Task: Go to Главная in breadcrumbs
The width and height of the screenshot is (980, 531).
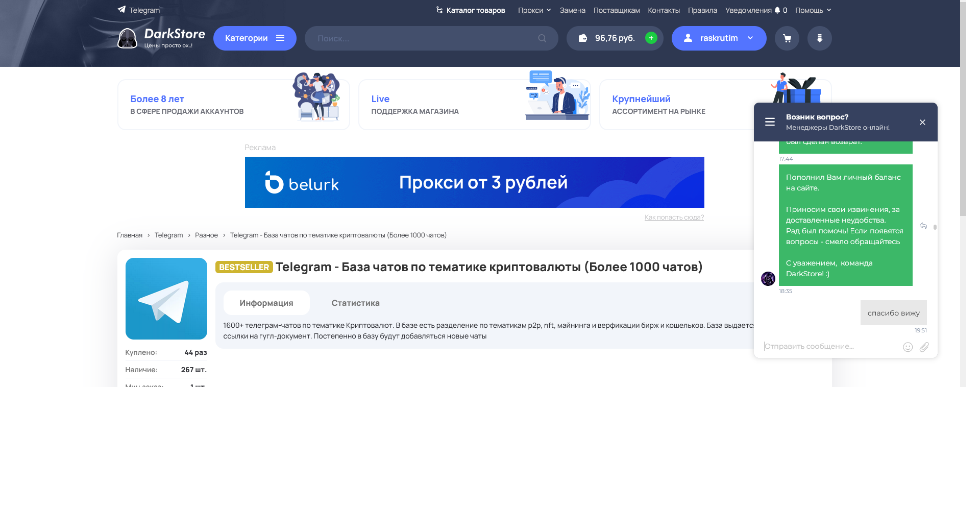Action: point(130,235)
